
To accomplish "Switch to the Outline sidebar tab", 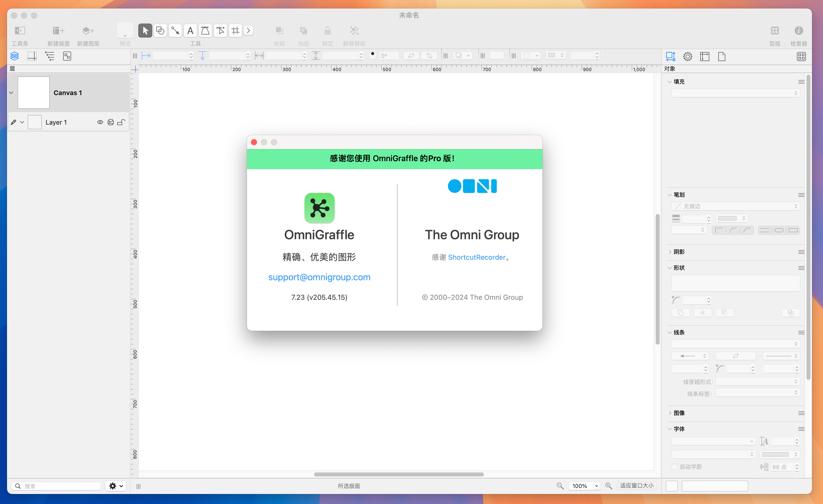I will click(50, 56).
